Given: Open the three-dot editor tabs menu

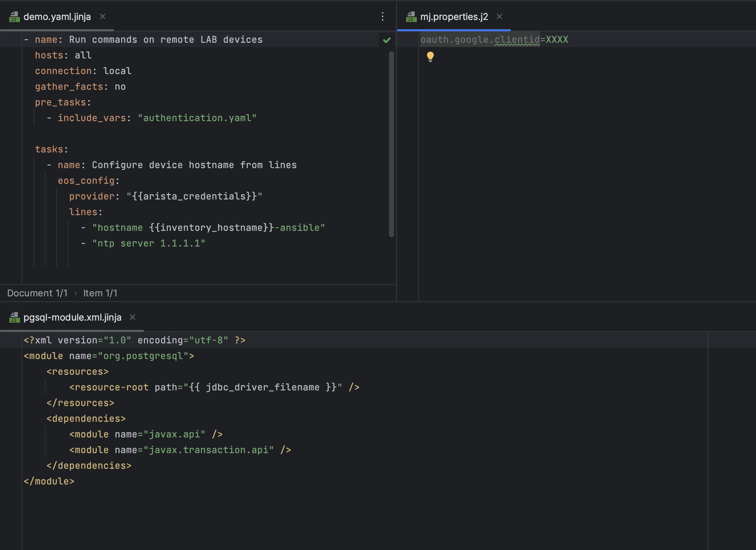Looking at the screenshot, I should pos(382,16).
